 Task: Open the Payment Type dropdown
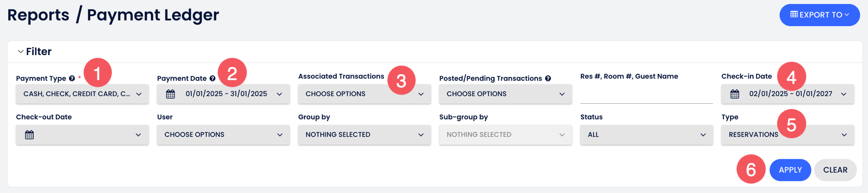point(82,94)
